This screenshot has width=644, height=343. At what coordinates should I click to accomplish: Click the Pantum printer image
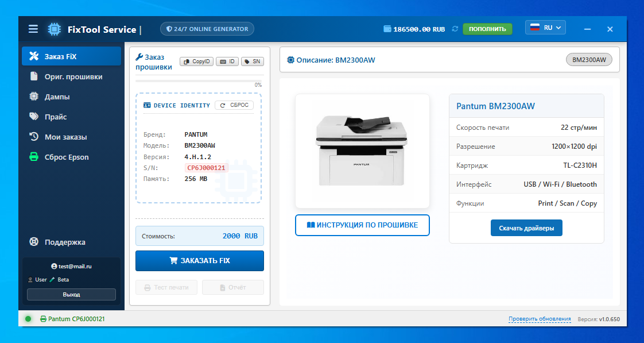coord(362,150)
